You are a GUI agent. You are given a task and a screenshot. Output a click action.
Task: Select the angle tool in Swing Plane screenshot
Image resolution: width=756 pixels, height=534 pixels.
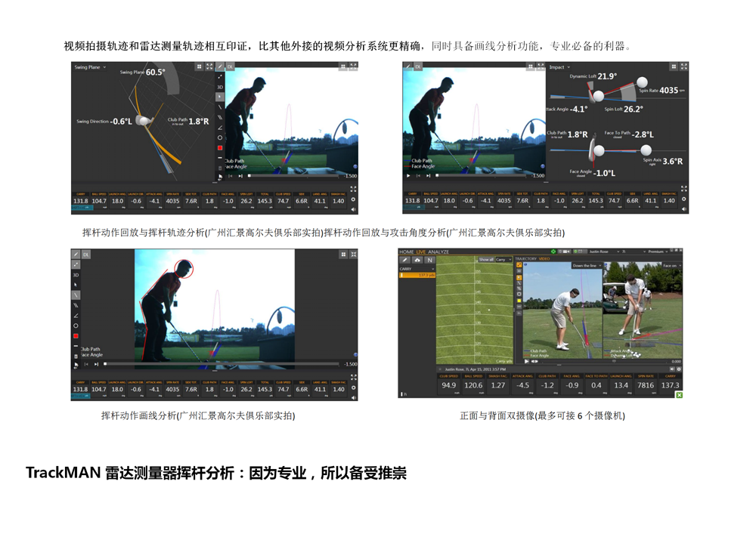point(220,128)
